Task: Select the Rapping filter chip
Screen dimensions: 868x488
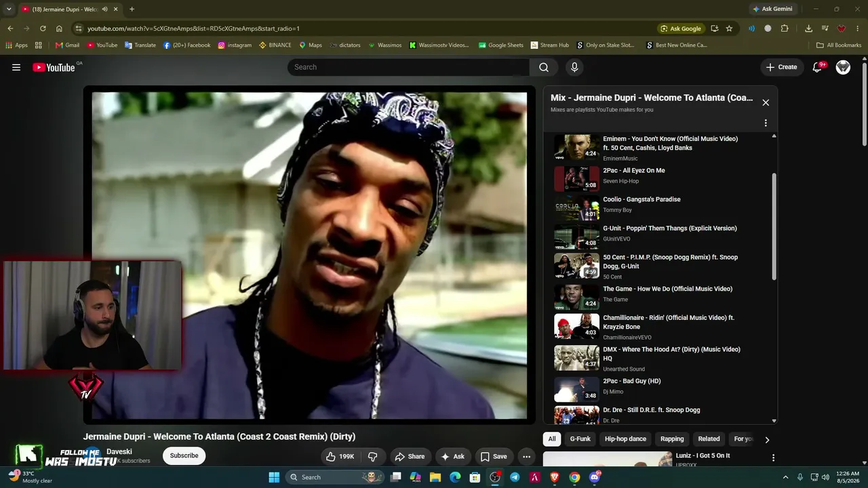Action: 672,439
